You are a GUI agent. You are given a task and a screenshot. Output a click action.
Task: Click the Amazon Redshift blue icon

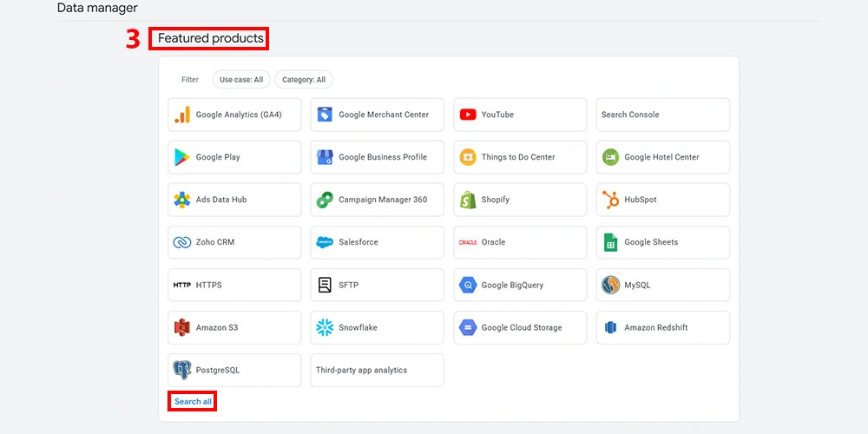click(610, 328)
